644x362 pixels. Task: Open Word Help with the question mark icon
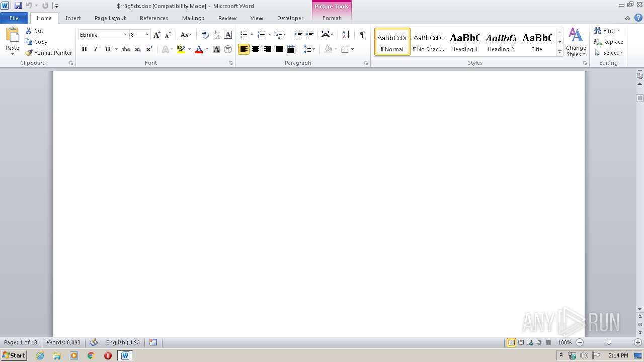tap(638, 18)
